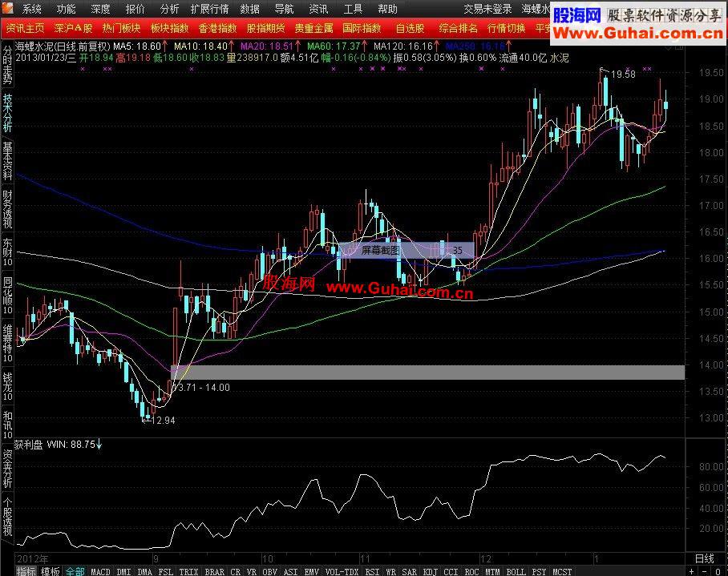This screenshot has height=576, width=728.
Task: Open the 工具 menu
Action: click(x=353, y=9)
